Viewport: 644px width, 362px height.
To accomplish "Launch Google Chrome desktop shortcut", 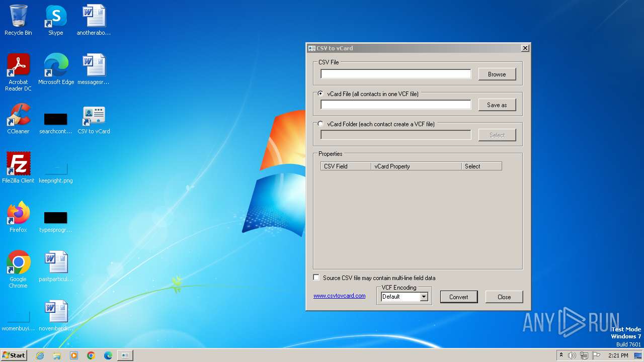I will (18, 269).
